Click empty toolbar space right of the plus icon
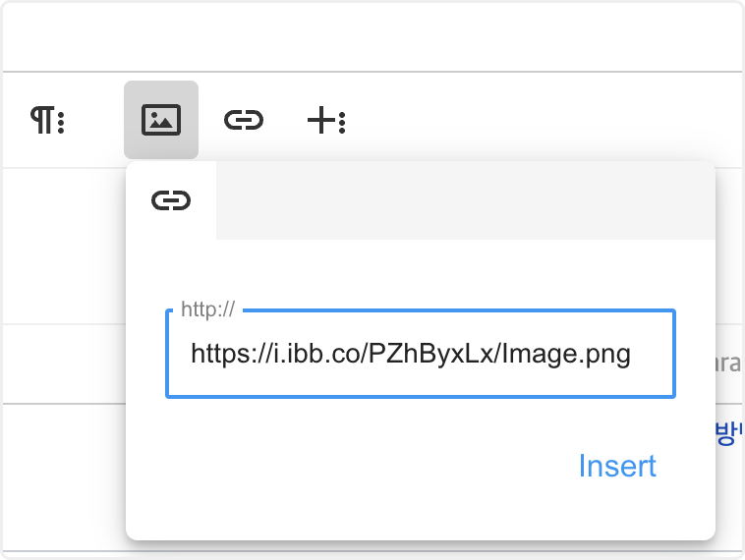745x560 pixels. click(541, 121)
